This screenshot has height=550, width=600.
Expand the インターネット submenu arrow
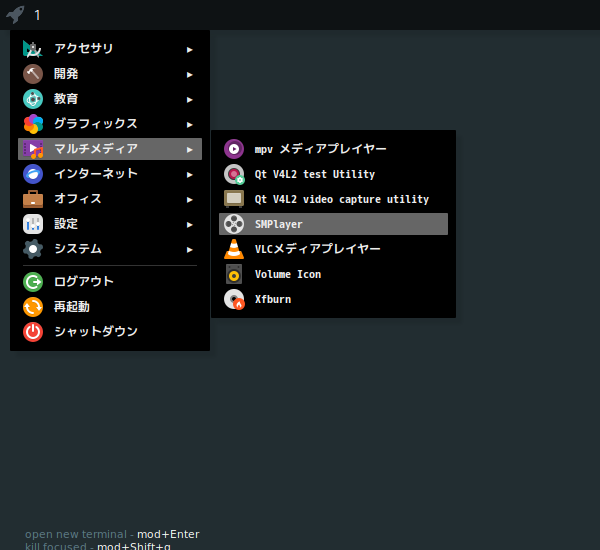tap(189, 175)
